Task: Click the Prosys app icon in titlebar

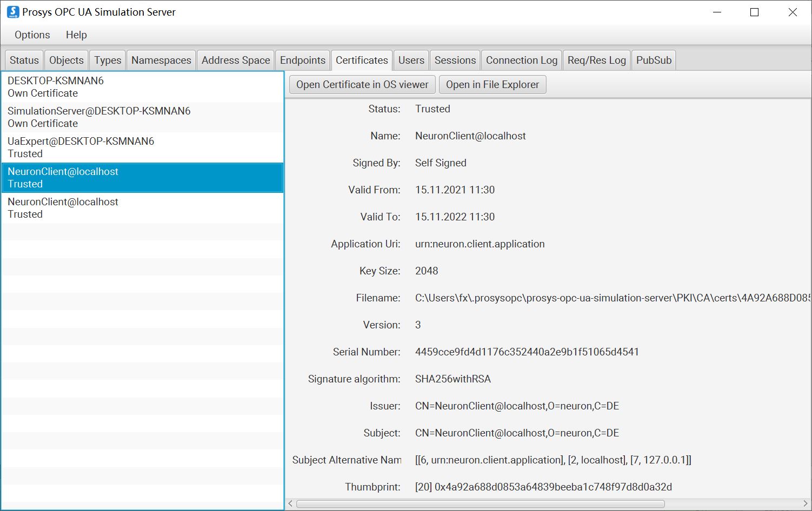Action: (x=12, y=11)
